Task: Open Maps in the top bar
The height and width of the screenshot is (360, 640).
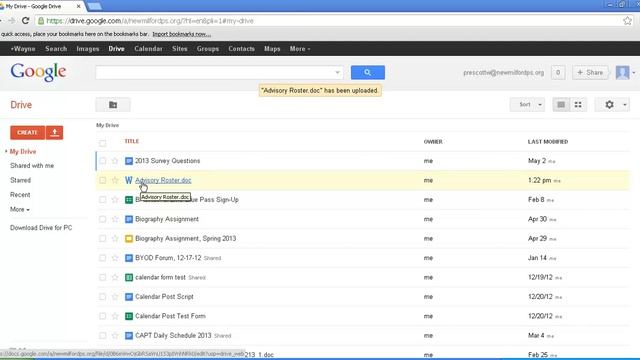Action: coord(272,49)
